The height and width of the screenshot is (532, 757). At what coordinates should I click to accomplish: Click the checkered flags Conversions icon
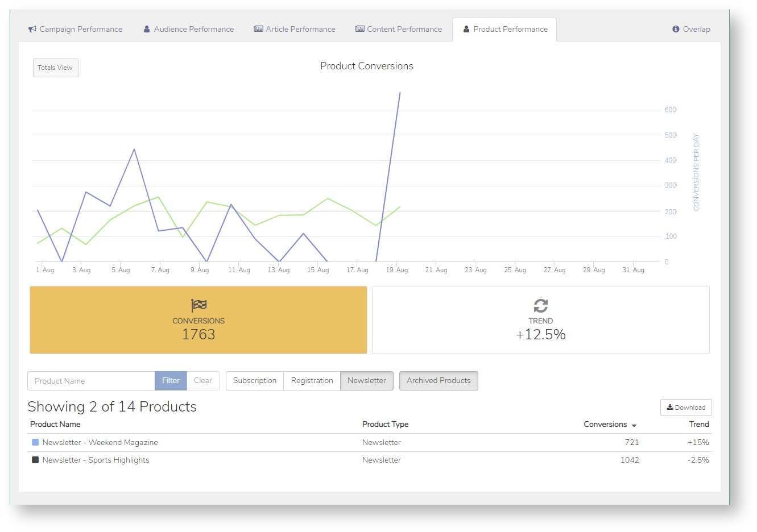[198, 305]
